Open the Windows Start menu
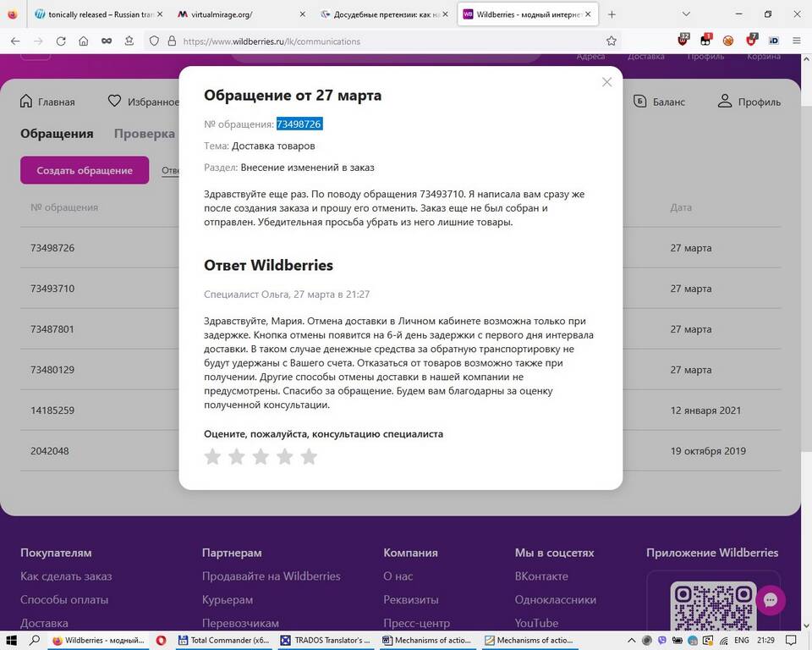Image resolution: width=812 pixels, height=650 pixels. pos(11,640)
